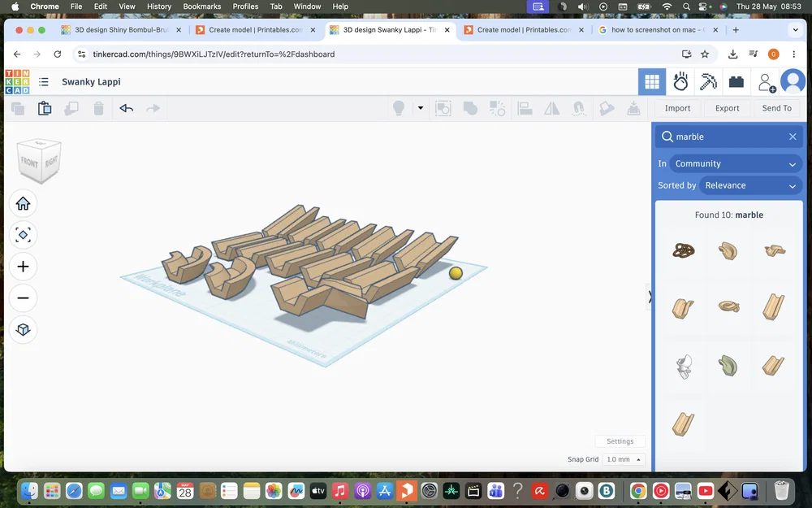Click the Mirror tool icon
This screenshot has width=812, height=508.
point(552,108)
